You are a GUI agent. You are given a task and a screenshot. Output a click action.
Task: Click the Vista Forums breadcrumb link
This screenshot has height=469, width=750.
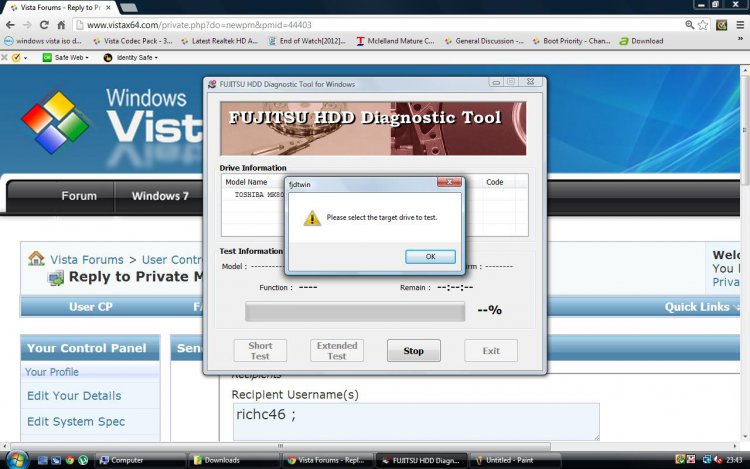click(x=87, y=260)
